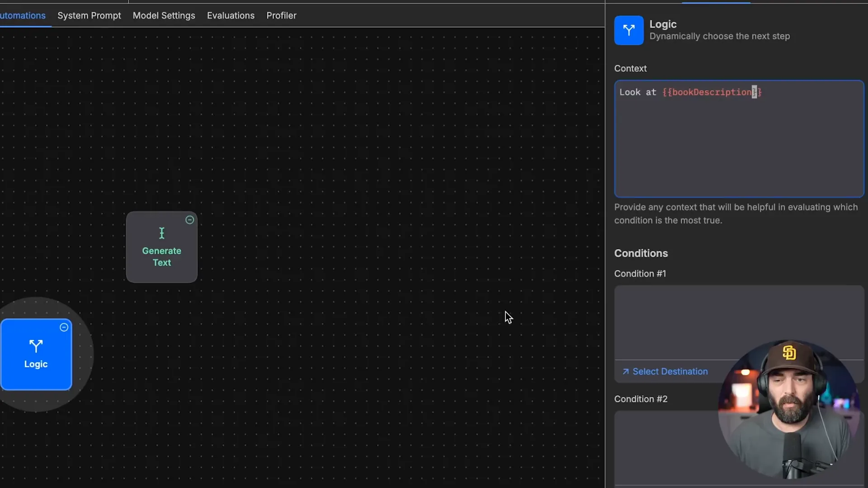Select the Logic node label on the canvas
The image size is (868, 488).
point(36,364)
